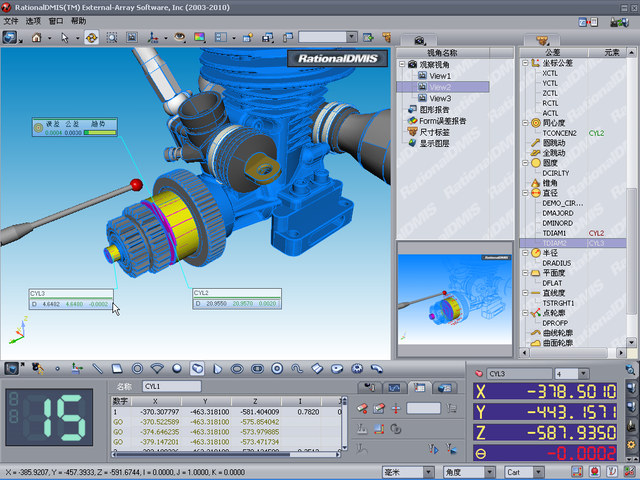Viewport: 640px width, 480px height.
Task: Click the color shading icon in toolbar
Action: [x=199, y=37]
